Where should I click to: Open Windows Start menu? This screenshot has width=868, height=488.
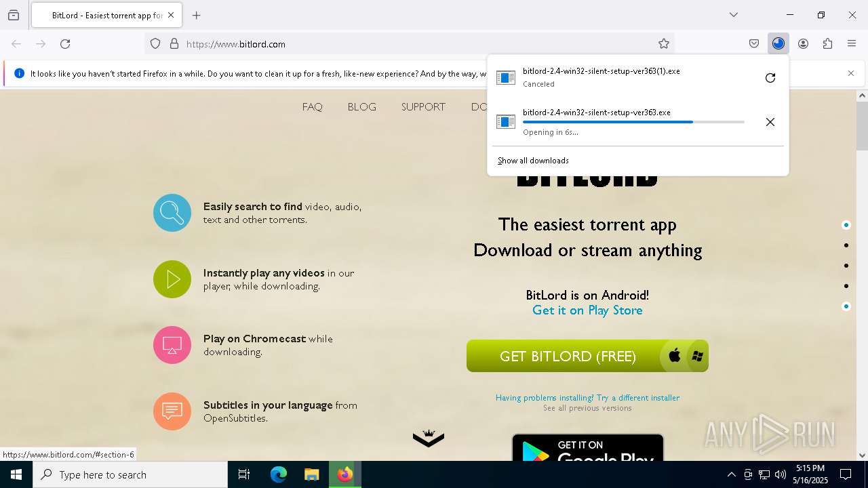(x=16, y=474)
